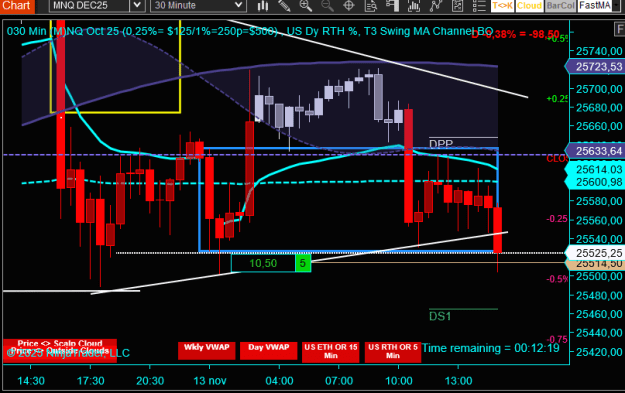Click the 04:00 time axis label
The image size is (625, 393).
tap(279, 381)
